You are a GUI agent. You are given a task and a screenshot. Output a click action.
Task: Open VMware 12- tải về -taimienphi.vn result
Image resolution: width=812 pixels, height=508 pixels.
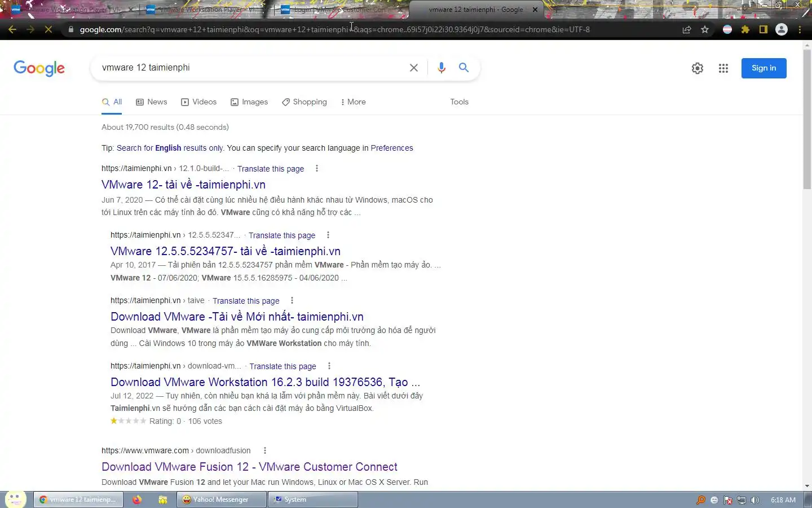pos(183,185)
